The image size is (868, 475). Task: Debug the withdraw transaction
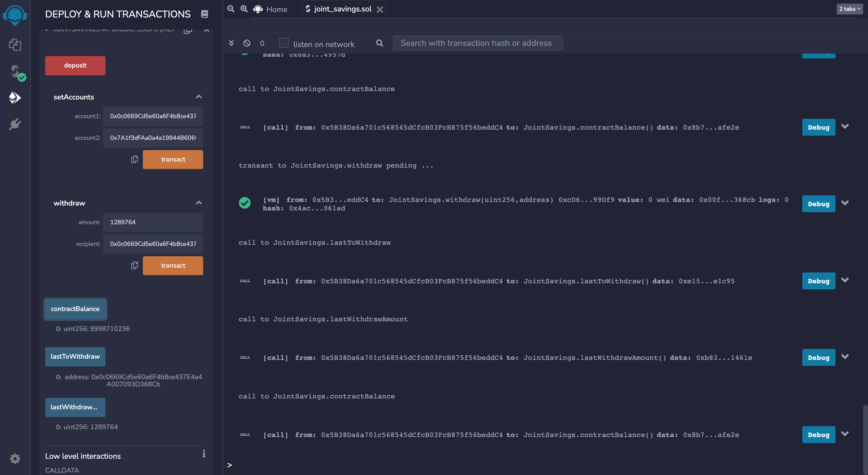819,204
